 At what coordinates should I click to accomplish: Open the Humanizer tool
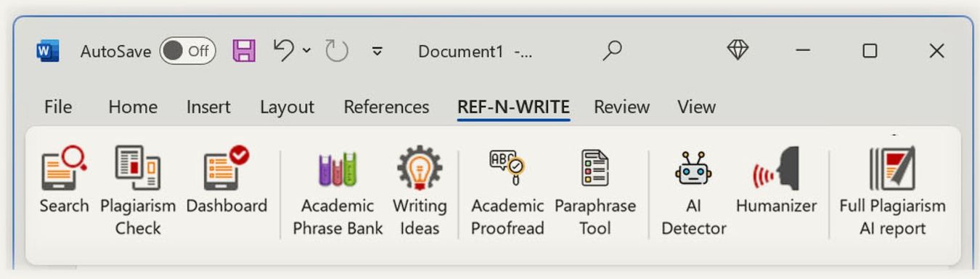pos(776,181)
